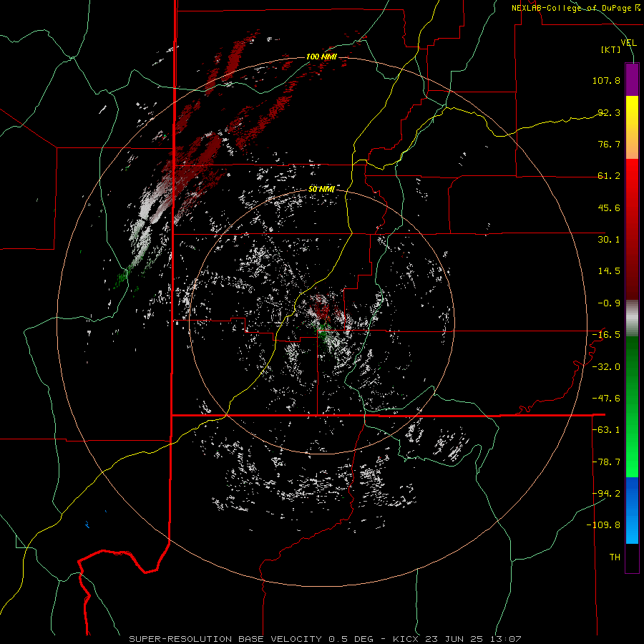Click the gray near-zero color bar segment

(632, 318)
